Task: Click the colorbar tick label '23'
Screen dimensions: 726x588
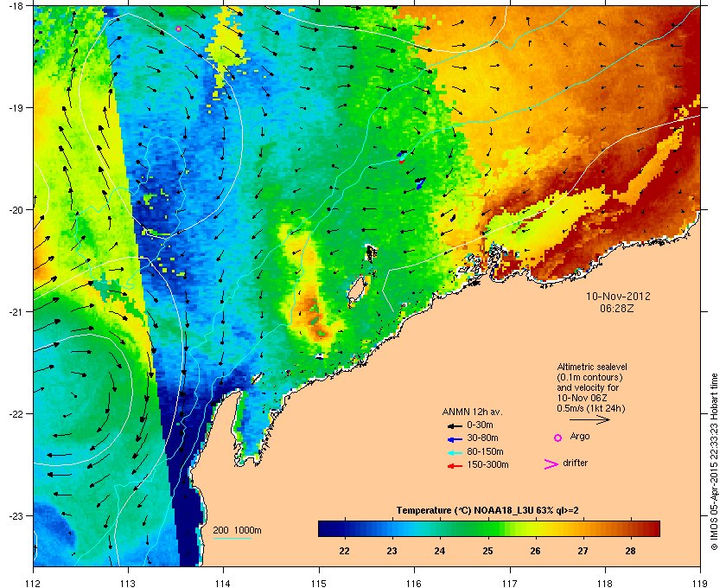Action: (392, 551)
